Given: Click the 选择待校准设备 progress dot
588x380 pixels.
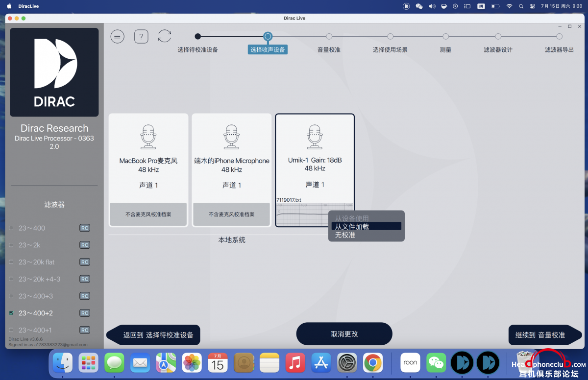Looking at the screenshot, I should [197, 36].
